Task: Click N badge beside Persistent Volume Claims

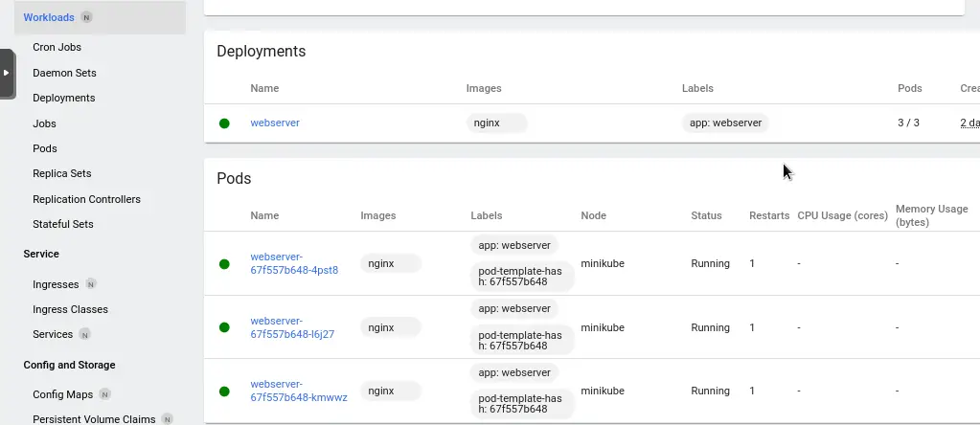Action: (x=167, y=419)
